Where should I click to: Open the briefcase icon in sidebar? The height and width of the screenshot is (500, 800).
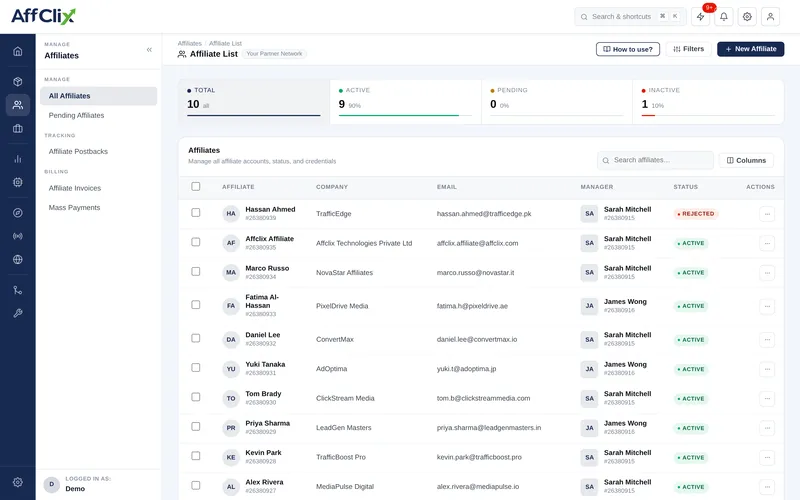17,129
